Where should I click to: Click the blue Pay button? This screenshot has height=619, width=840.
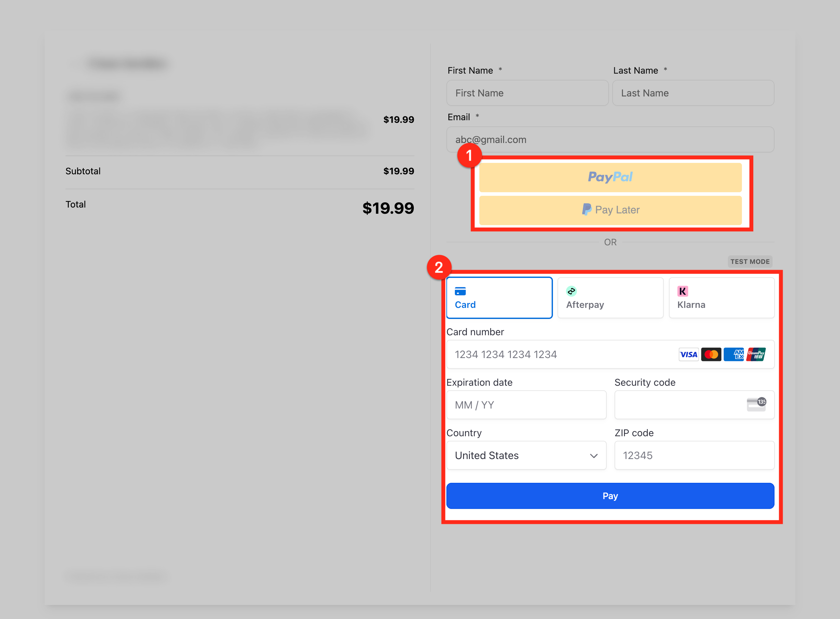click(610, 496)
